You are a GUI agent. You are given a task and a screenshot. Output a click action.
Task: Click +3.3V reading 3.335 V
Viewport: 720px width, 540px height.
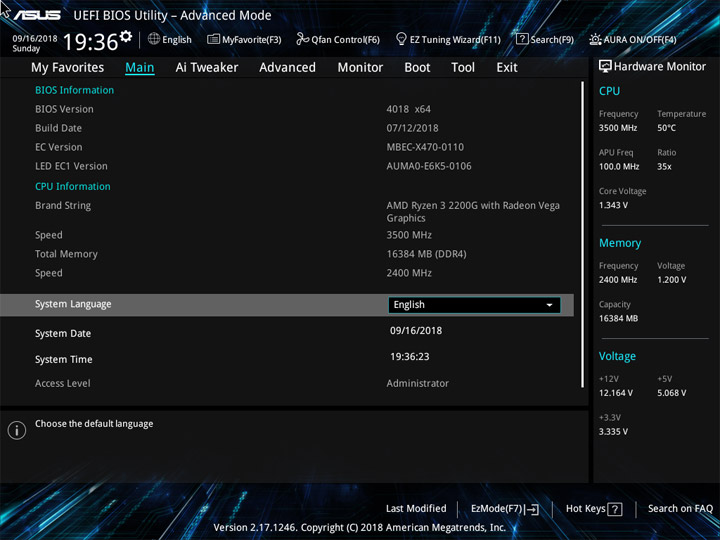pyautogui.click(x=613, y=432)
